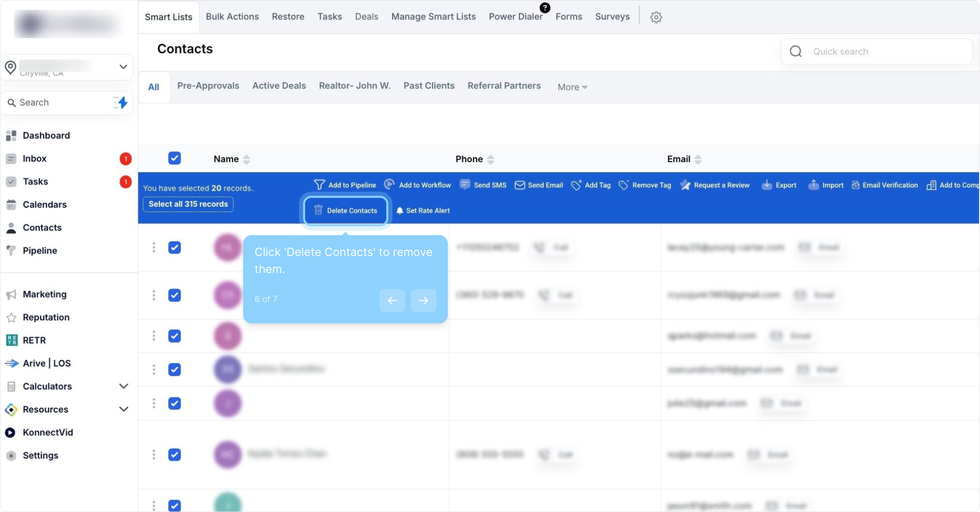The height and width of the screenshot is (512, 980).
Task: Click the Send SMS icon in bulk toolbar
Action: tap(465, 185)
